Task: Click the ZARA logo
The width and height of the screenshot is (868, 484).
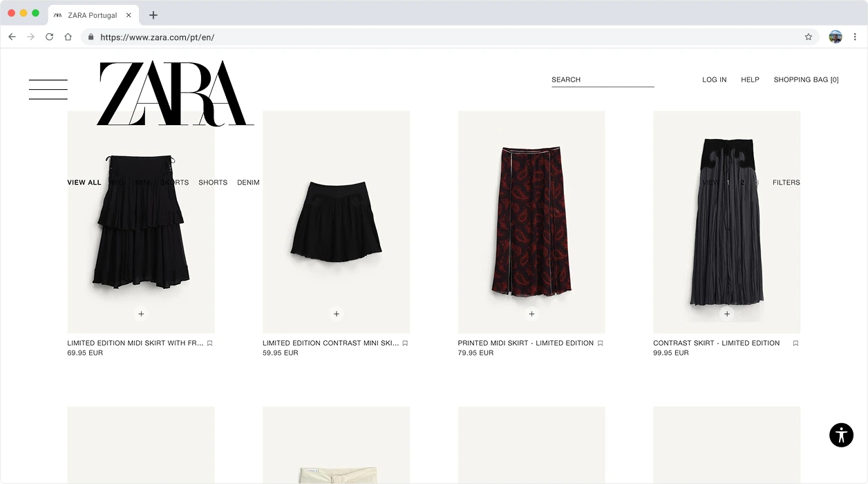Action: [176, 93]
